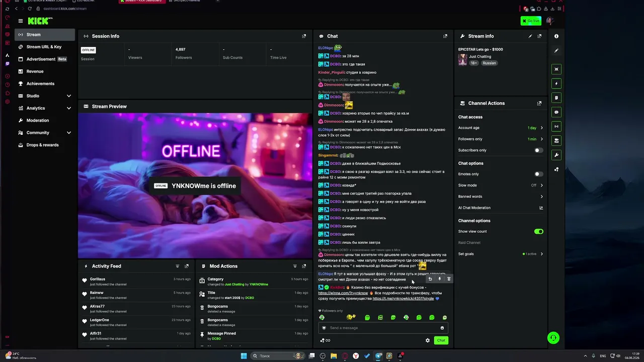644x362 pixels.
Task: Open the Achievements page
Action: 44,83
